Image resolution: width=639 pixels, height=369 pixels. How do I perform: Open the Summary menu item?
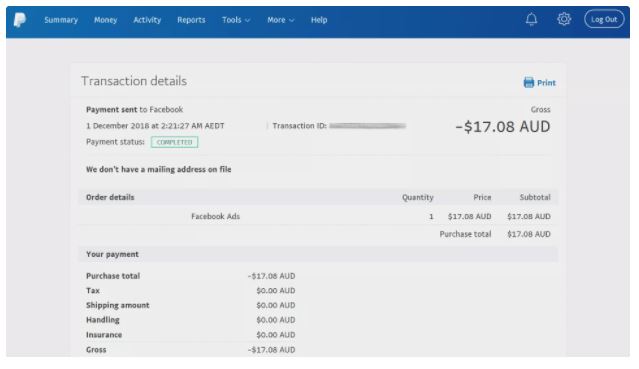61,20
